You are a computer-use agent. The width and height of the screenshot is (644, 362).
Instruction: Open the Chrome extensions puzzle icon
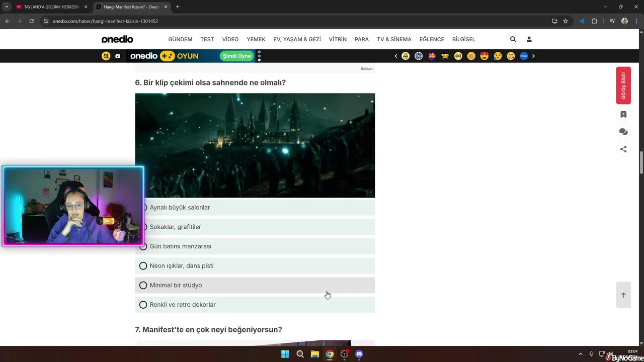click(594, 21)
